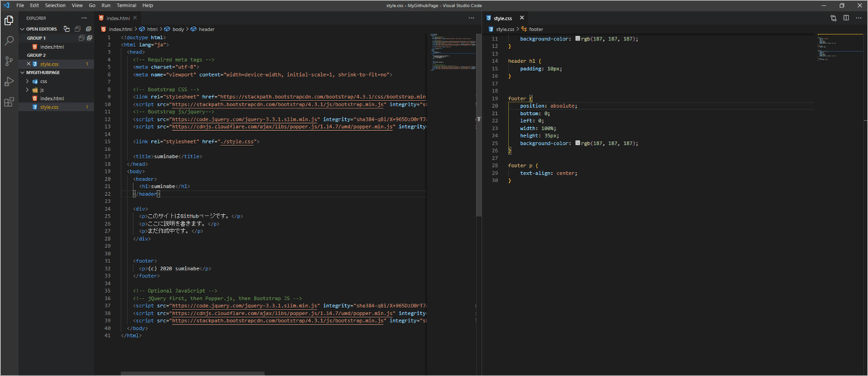This screenshot has height=376, width=868.
Task: Click Open Changes icon in right editor
Action: (x=833, y=18)
